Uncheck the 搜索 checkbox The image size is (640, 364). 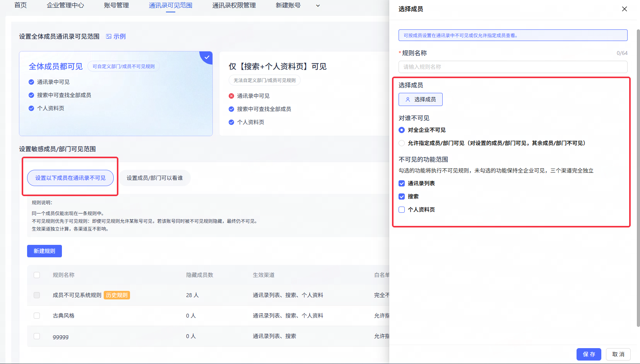(x=402, y=197)
